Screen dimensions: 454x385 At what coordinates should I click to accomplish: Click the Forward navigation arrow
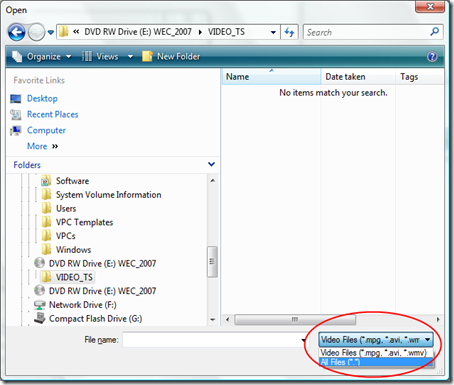click(x=36, y=32)
